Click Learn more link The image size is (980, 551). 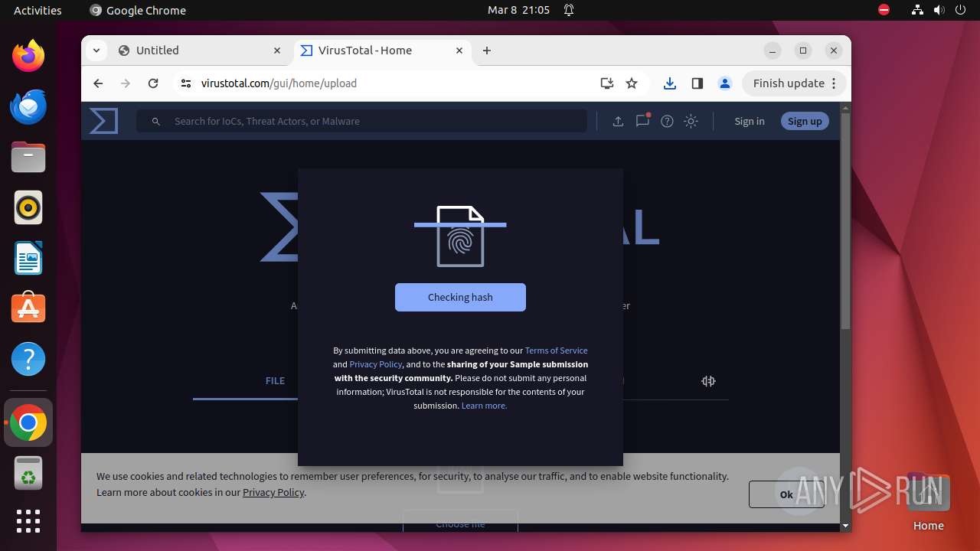(484, 406)
